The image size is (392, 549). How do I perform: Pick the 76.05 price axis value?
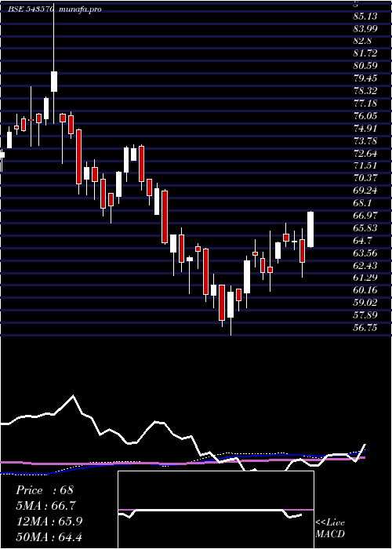pos(365,116)
